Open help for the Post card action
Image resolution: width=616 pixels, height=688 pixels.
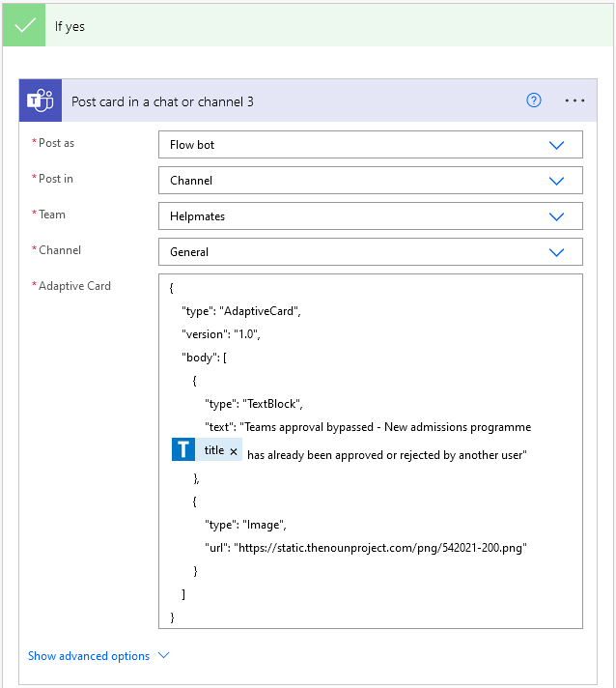click(534, 100)
